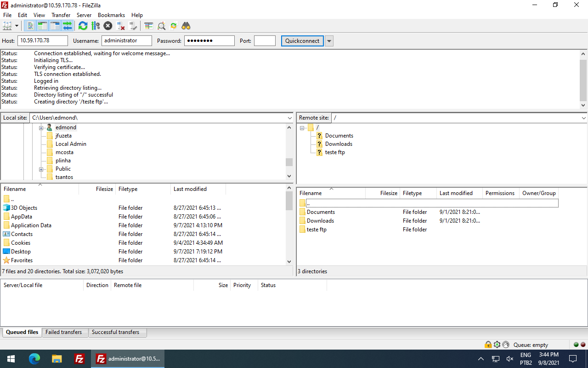
Task: Open the filename filters dialog
Action: coord(161,26)
